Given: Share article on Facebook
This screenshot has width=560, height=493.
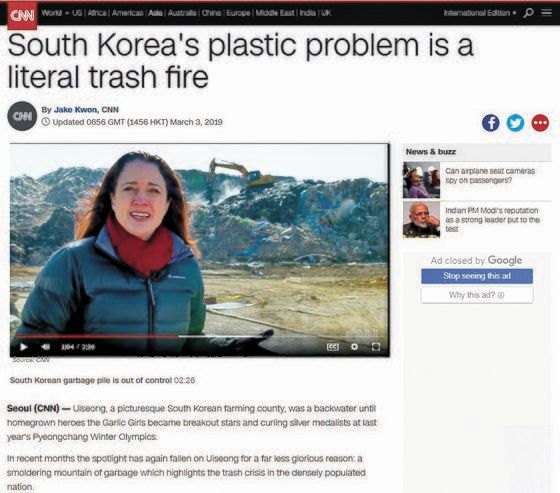Looking at the screenshot, I should click(491, 123).
